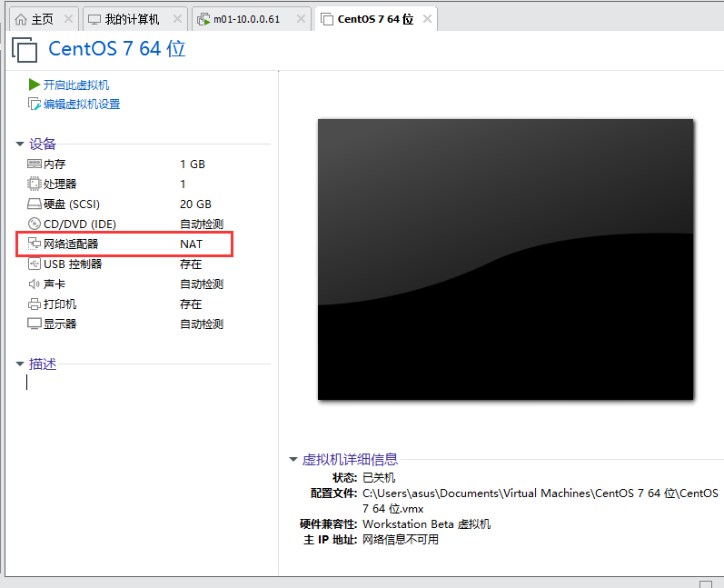Open the USB 控制器 device entry
This screenshot has width=724, height=588.
click(73, 264)
